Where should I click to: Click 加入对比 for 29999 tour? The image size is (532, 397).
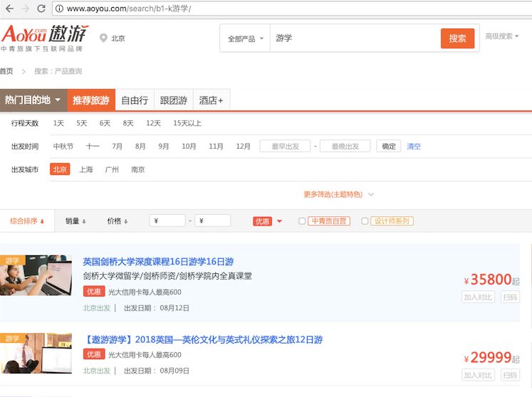point(478,375)
